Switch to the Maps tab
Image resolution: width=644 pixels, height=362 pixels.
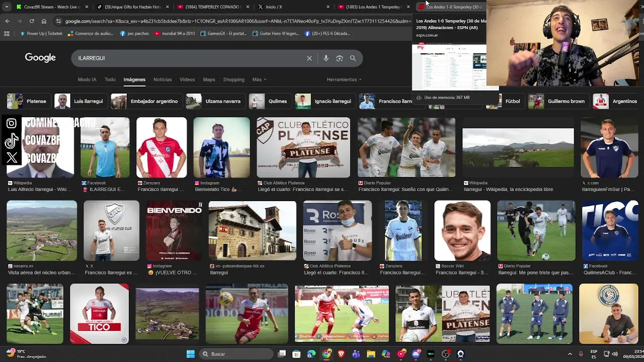point(209,79)
